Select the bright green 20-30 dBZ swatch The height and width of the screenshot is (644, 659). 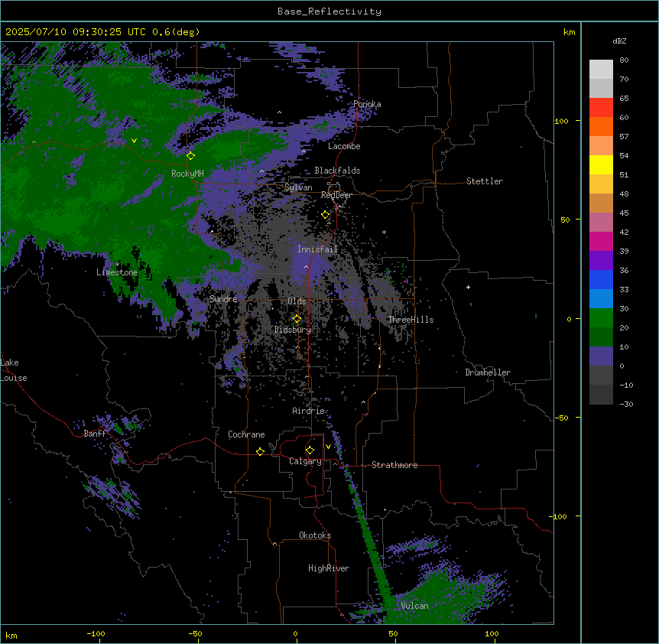[x=601, y=318]
